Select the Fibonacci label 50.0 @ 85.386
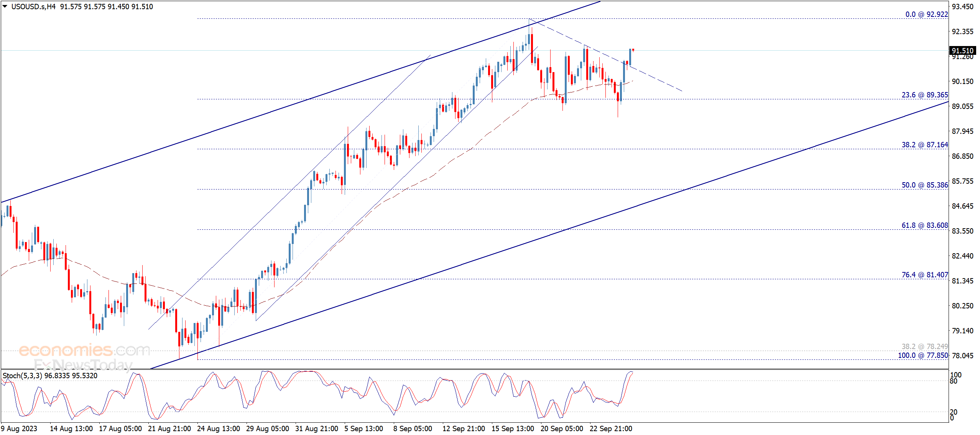The width and height of the screenshot is (980, 435). pyautogui.click(x=924, y=185)
